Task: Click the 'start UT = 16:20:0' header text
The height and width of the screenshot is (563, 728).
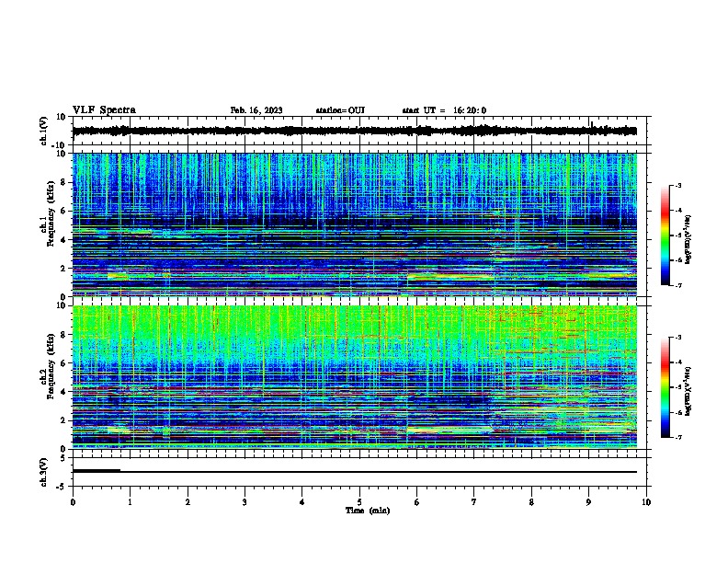Action: 444,110
